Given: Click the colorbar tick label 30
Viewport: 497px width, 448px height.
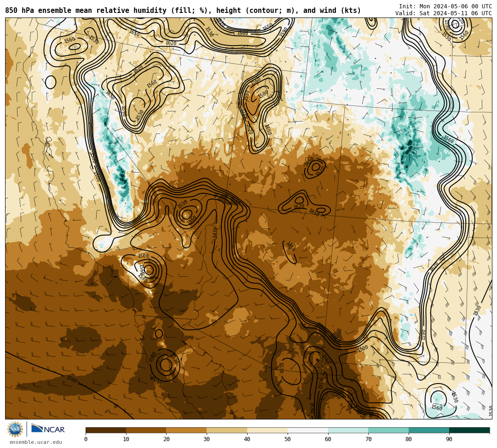Looking at the screenshot, I should tap(207, 439).
